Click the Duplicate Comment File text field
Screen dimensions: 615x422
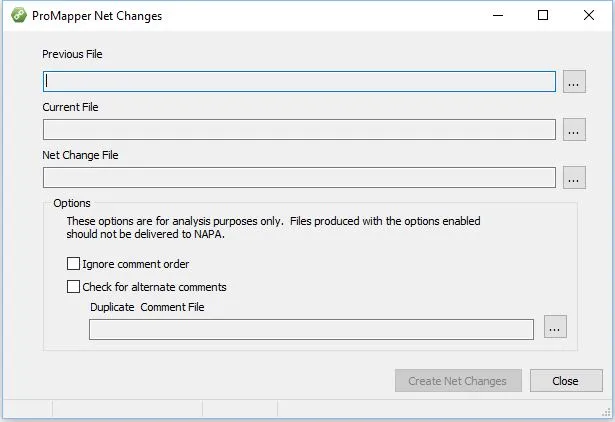tap(311, 329)
